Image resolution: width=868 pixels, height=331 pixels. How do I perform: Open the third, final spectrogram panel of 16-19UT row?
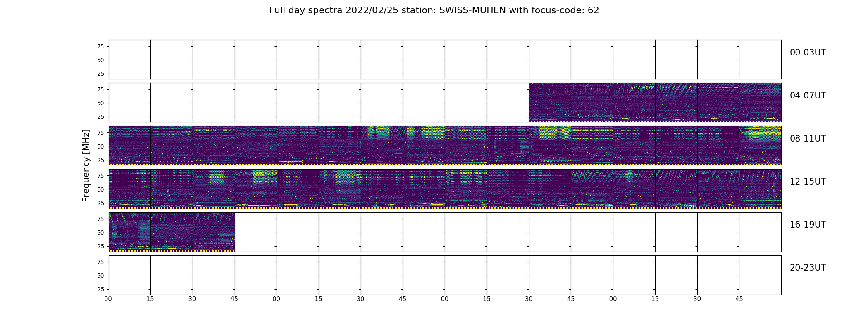(x=214, y=232)
